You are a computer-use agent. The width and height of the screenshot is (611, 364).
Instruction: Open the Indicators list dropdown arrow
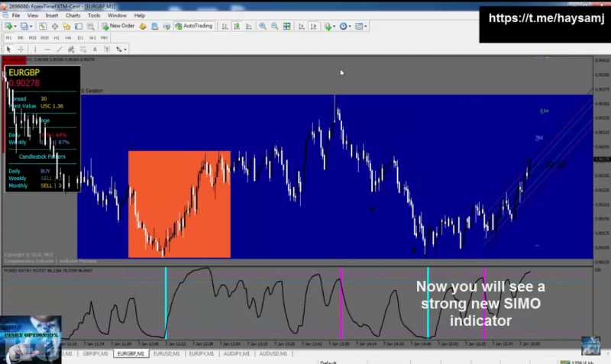coord(334,27)
